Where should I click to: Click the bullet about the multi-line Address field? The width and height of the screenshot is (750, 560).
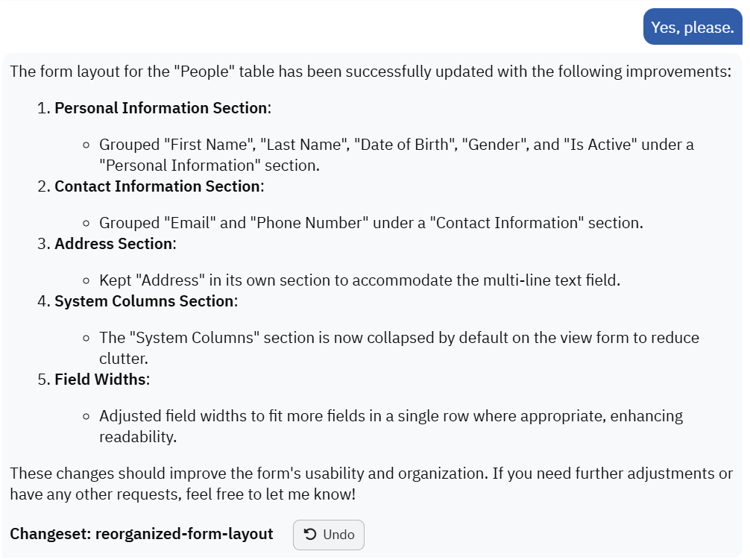[359, 280]
